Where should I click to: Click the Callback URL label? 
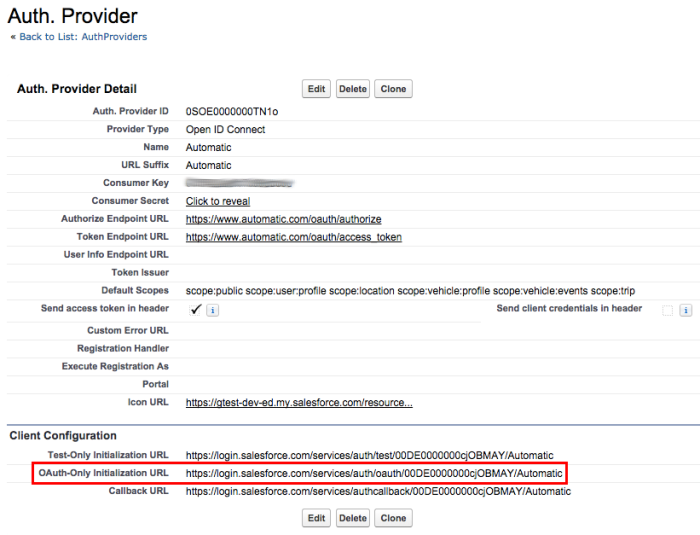[139, 491]
